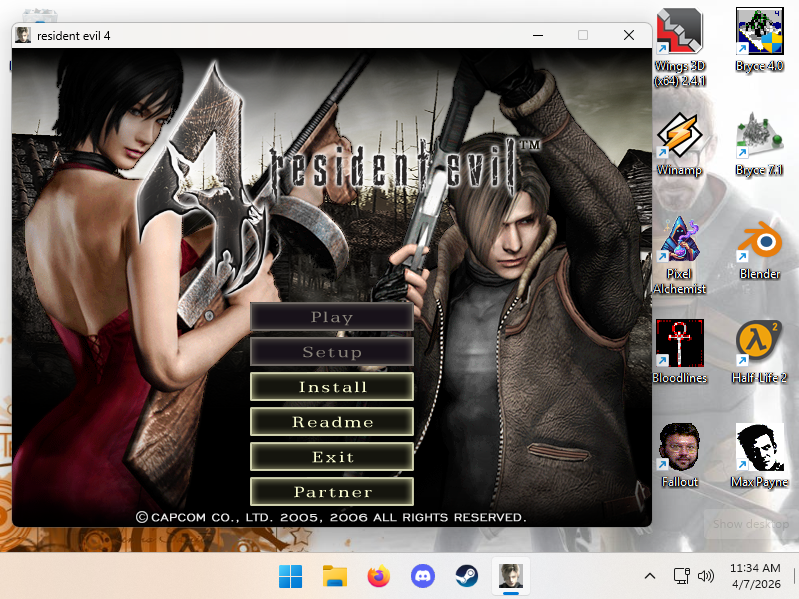Screen dimensions: 799x599
Task: Open the Windows Start menu
Action: tap(290, 577)
